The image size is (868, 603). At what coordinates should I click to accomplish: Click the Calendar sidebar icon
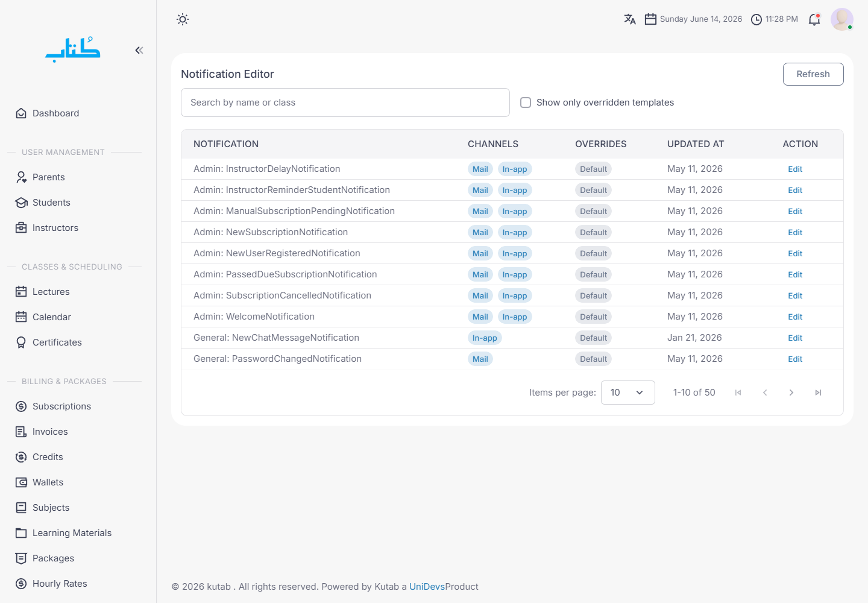(x=21, y=317)
